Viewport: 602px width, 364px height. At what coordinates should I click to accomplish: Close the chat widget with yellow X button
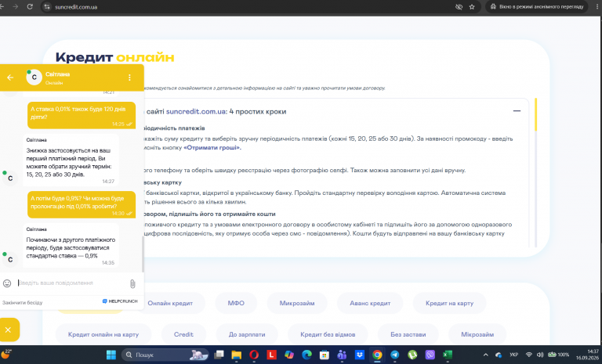9,330
